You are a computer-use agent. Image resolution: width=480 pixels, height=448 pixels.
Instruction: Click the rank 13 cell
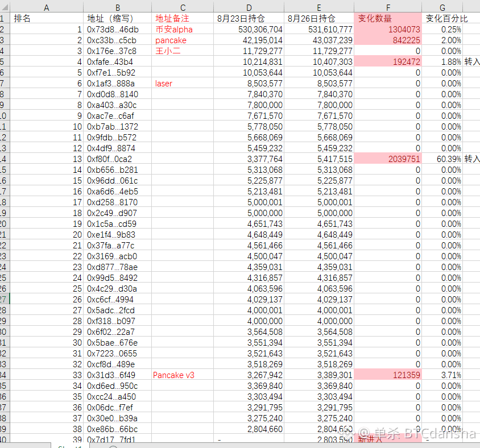(x=47, y=159)
